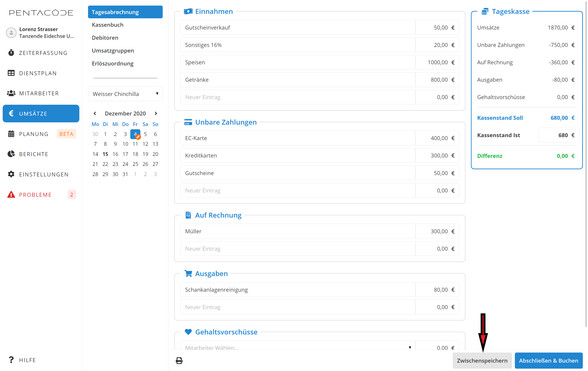Screen dimensions: 588x371
Task: Switch to the Kassenbuch tab
Action: tap(108, 25)
